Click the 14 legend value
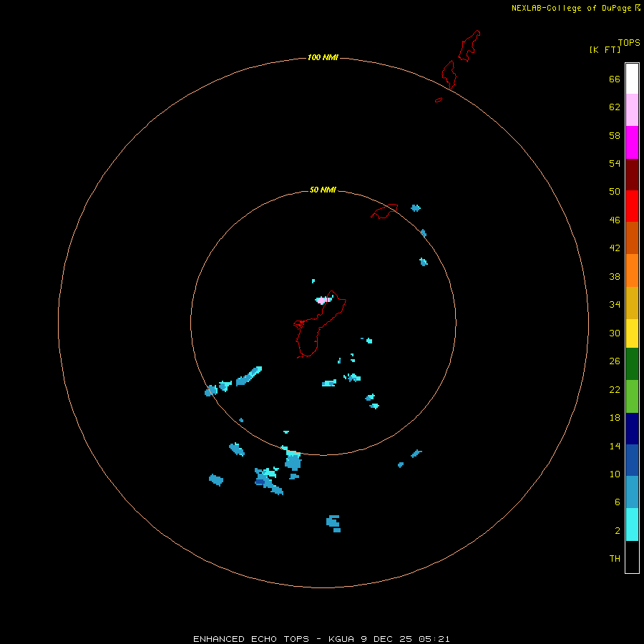The height and width of the screenshot is (644, 644). pyautogui.click(x=615, y=446)
